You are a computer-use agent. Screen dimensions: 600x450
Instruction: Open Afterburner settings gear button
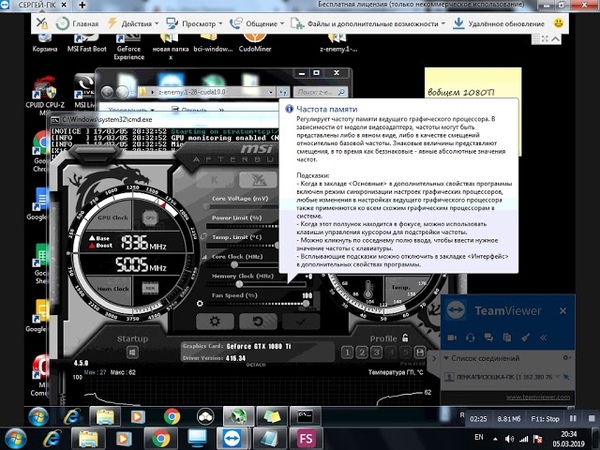point(215,321)
